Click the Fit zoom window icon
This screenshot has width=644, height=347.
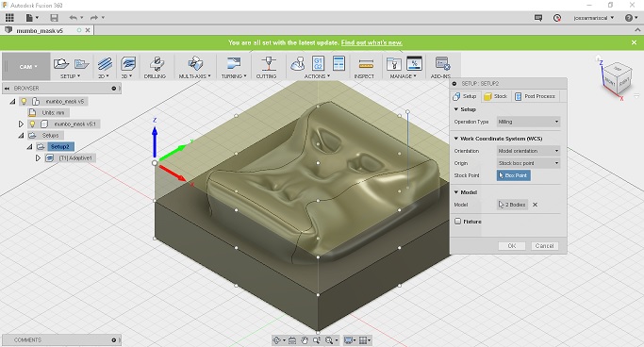pos(329,340)
